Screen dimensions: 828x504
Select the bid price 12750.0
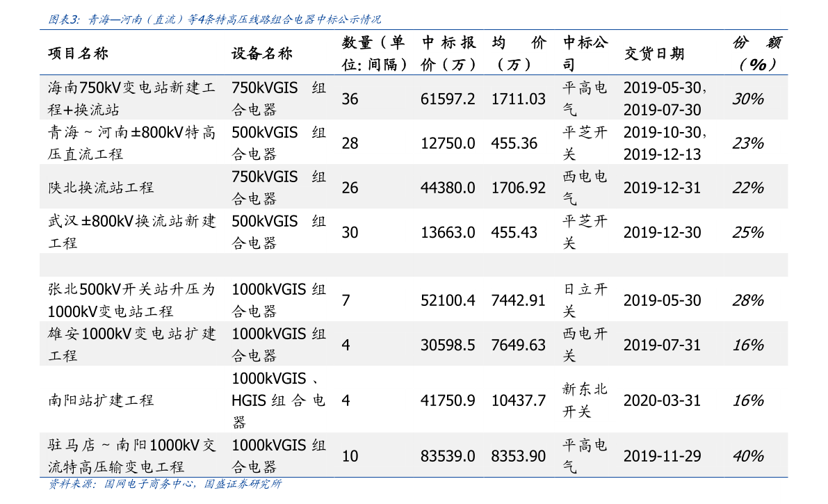448,143
